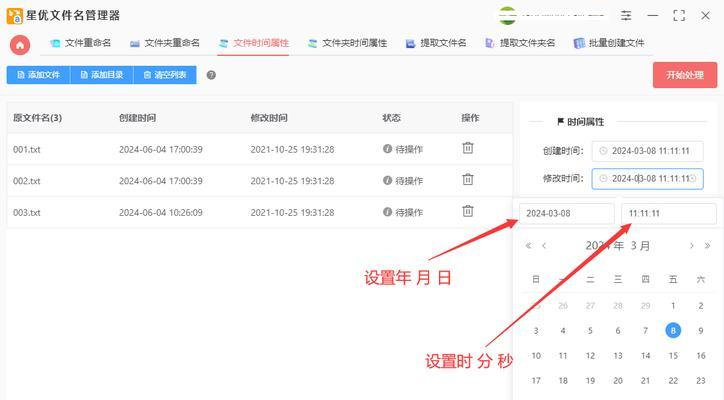The width and height of the screenshot is (724, 400).
Task: Delete the 003.txt row with trash icon
Action: [x=468, y=211]
